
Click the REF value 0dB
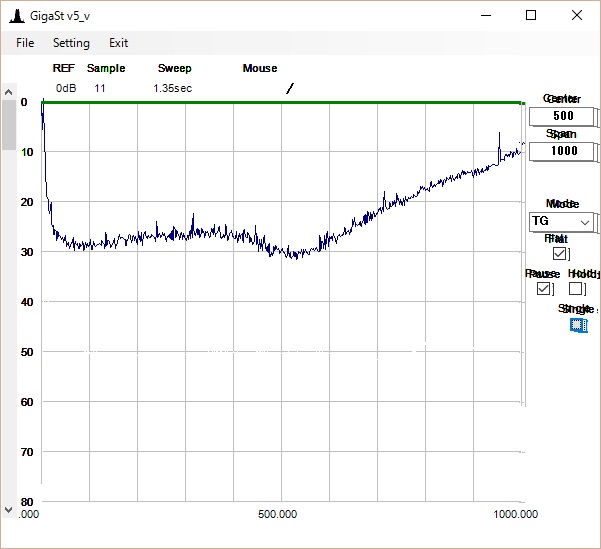point(66,88)
